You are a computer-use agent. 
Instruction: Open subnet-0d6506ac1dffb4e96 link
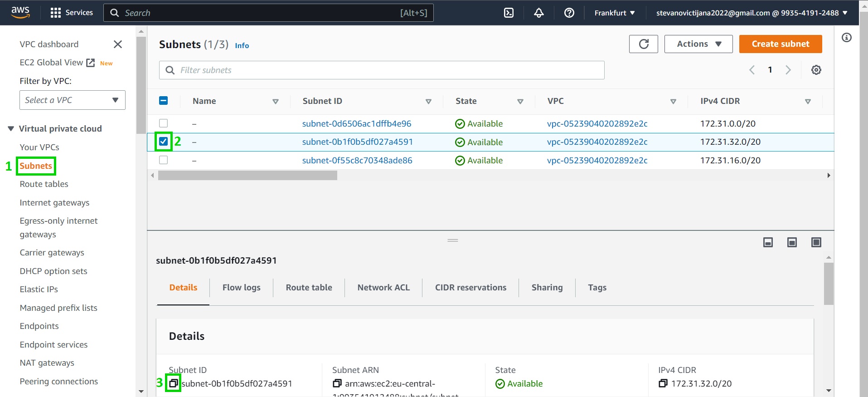click(357, 123)
